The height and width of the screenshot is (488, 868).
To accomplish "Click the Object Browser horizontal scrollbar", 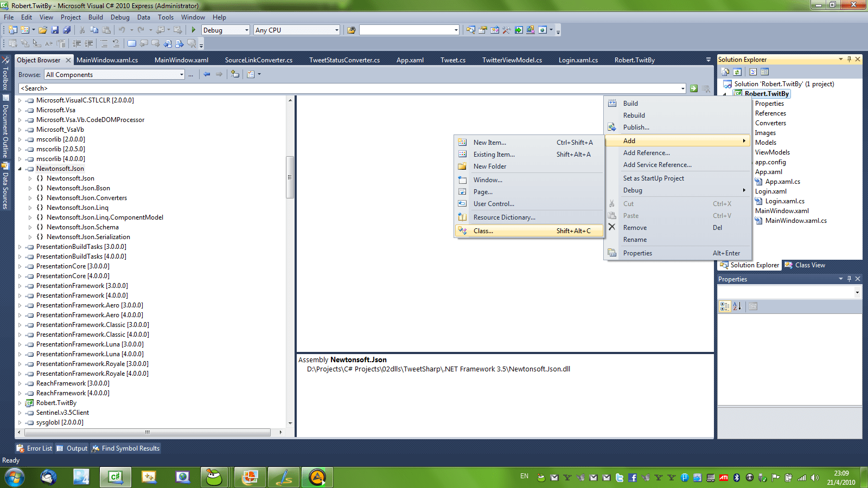I will [147, 433].
